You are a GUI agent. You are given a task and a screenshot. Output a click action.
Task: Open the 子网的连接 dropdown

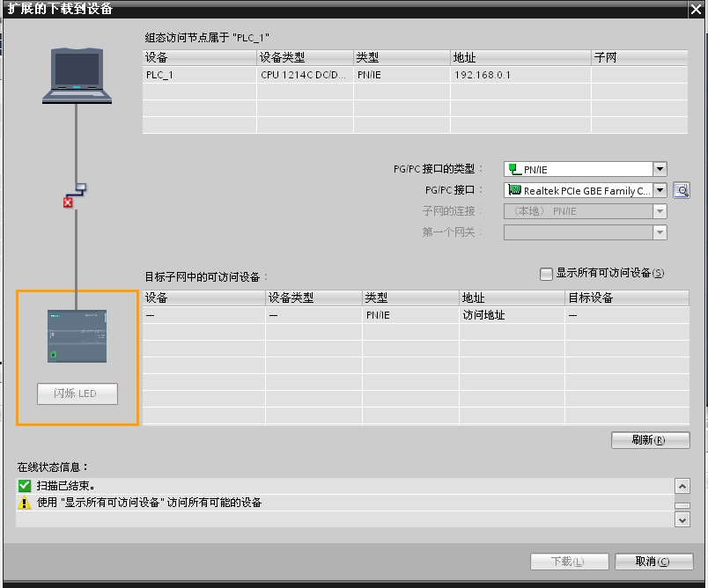click(660, 211)
